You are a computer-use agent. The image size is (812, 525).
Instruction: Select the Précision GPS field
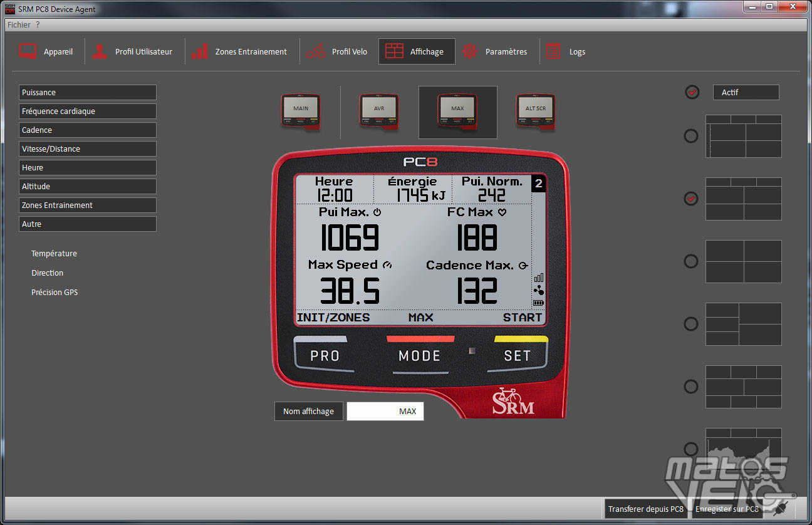55,293
